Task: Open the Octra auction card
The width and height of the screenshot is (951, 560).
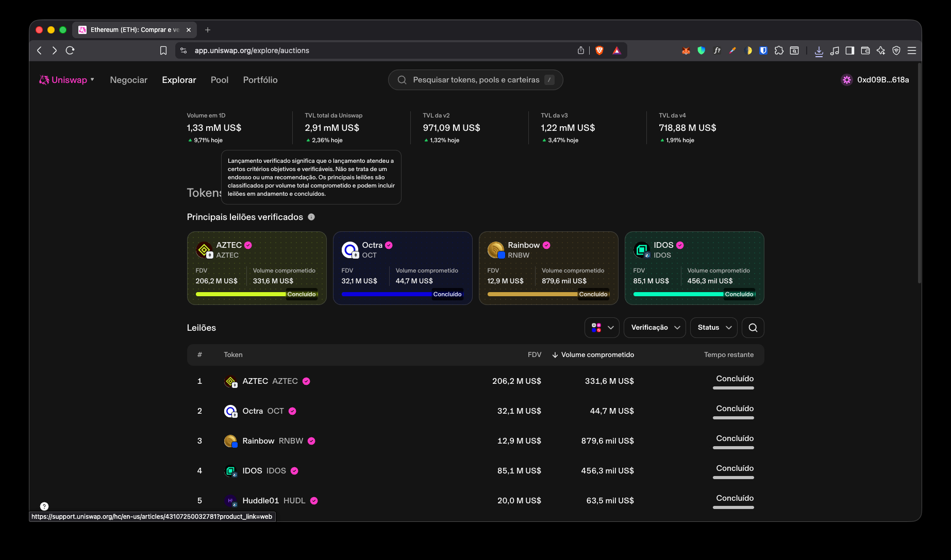Action: coord(403,268)
